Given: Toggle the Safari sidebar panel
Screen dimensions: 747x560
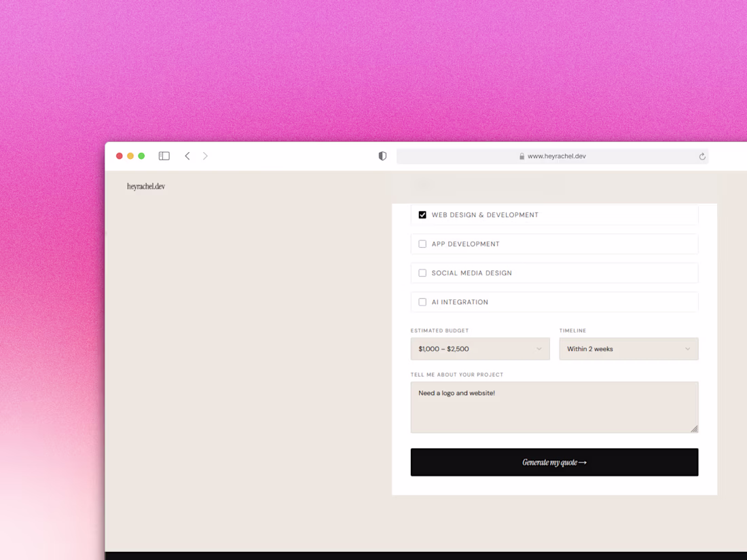Looking at the screenshot, I should click(164, 155).
